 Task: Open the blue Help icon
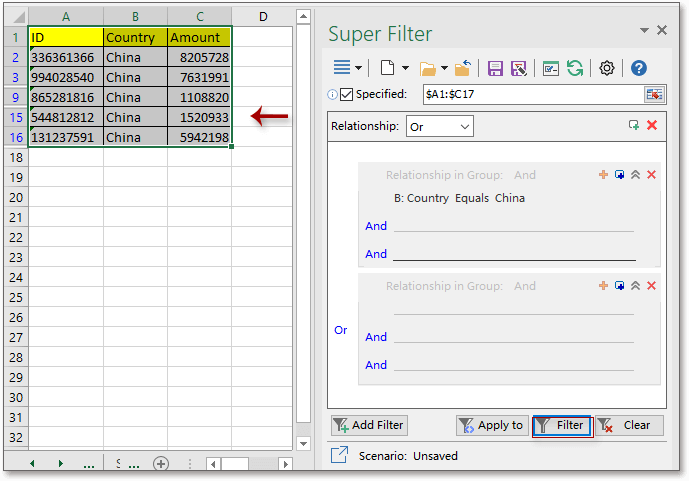click(x=639, y=68)
